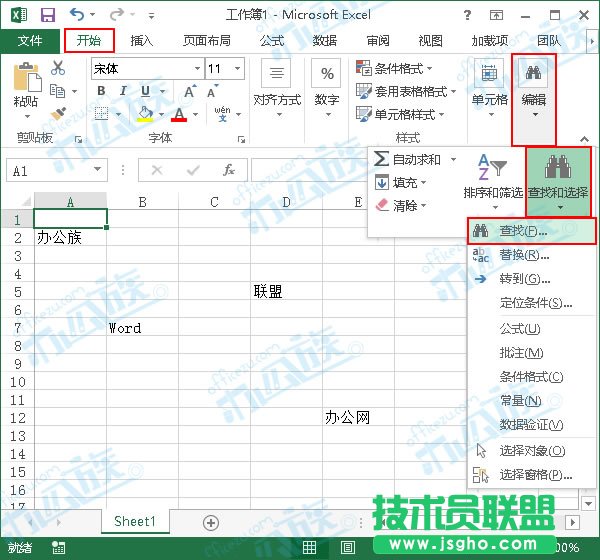Viewport: 600px width, 560px height.
Task: Switch to the Formulas (公式) ribbon tab
Action: coord(272,41)
